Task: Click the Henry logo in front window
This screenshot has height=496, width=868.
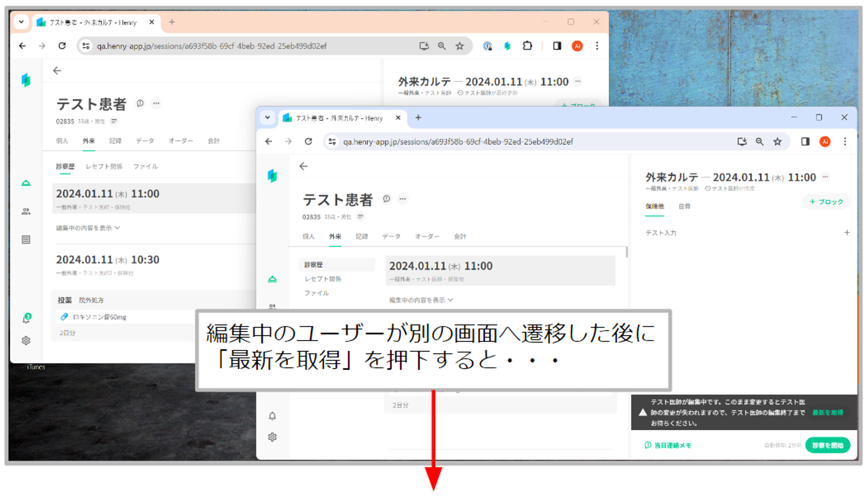Action: pyautogui.click(x=272, y=176)
